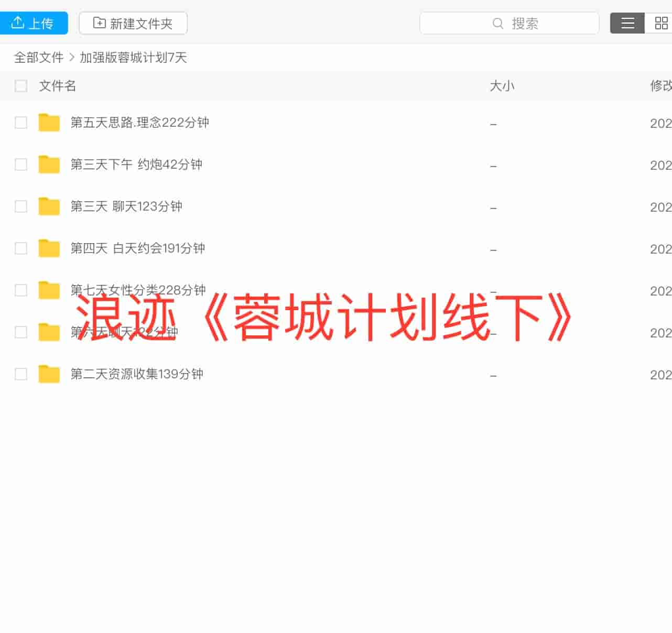Open folder icon of 第七天女性分类228分钟
Image resolution: width=672 pixels, height=633 pixels.
point(49,290)
